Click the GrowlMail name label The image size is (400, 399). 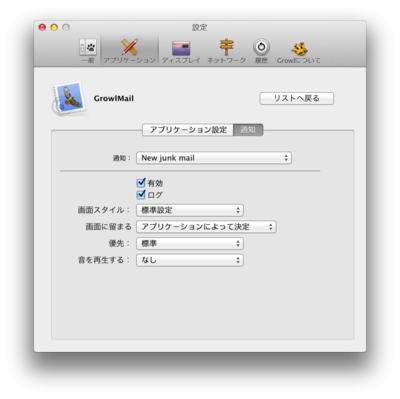pyautogui.click(x=114, y=99)
